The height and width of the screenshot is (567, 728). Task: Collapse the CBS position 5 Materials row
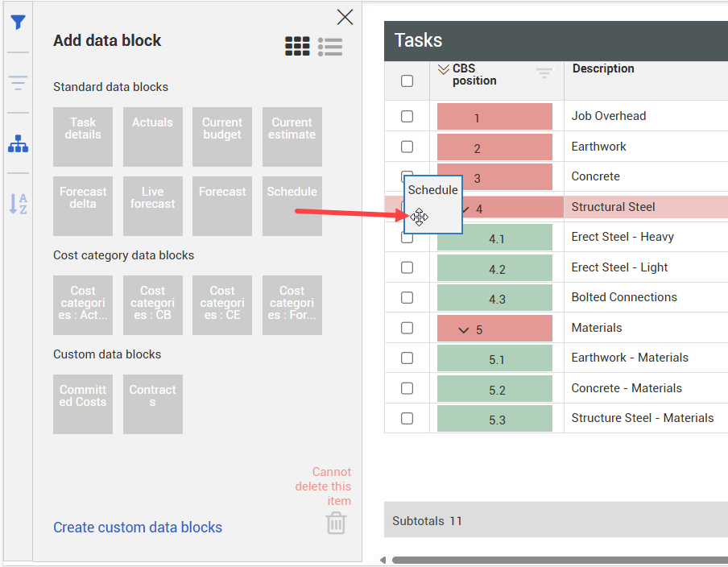pos(464,330)
